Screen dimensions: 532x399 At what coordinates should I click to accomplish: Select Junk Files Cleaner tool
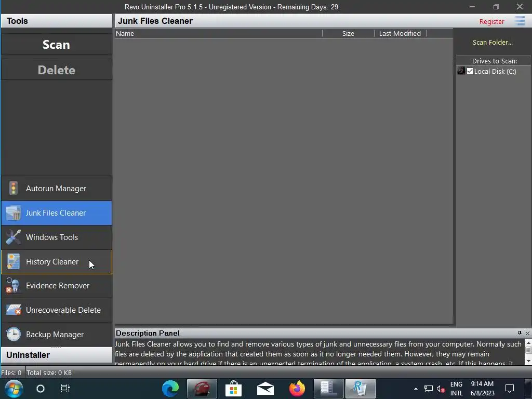(x=56, y=212)
